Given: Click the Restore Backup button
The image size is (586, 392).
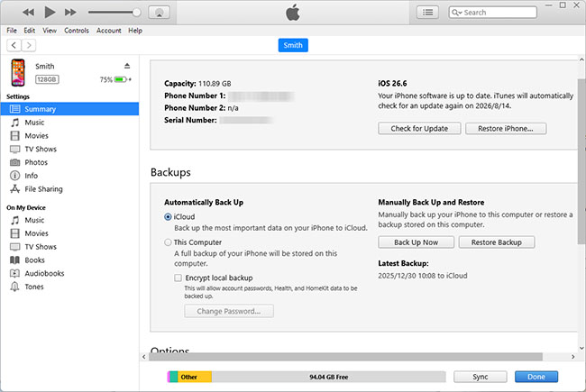Looking at the screenshot, I should [497, 242].
